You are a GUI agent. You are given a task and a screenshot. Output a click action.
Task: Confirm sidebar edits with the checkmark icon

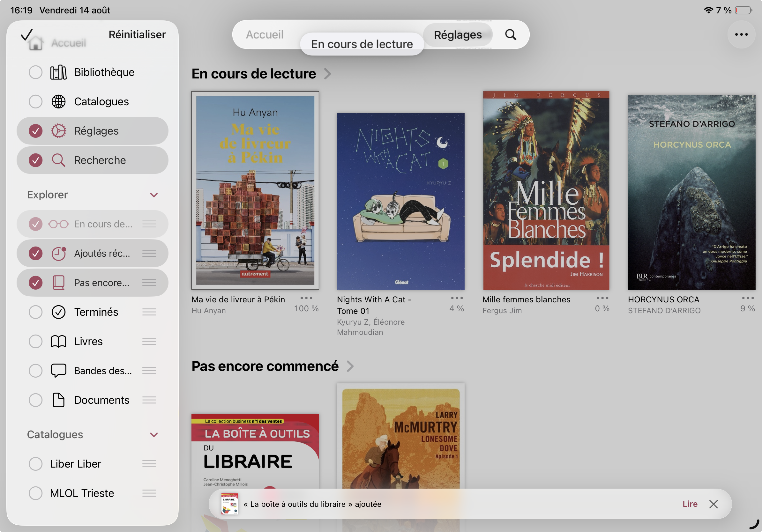click(26, 34)
